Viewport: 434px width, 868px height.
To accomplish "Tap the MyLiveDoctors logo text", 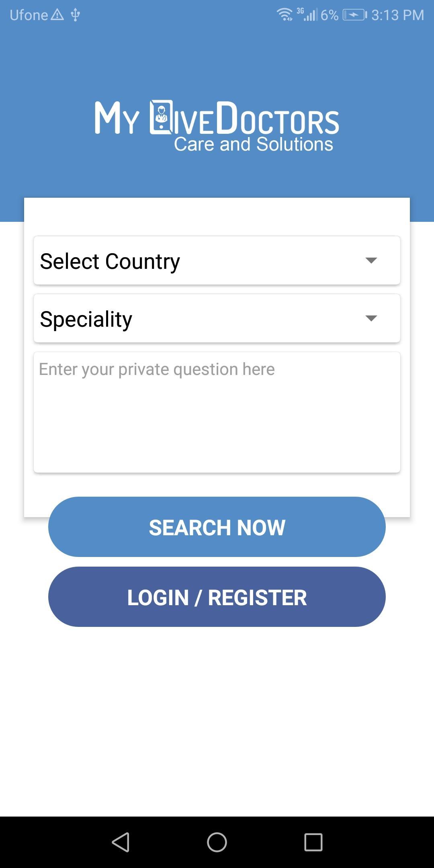I will pyautogui.click(x=217, y=117).
